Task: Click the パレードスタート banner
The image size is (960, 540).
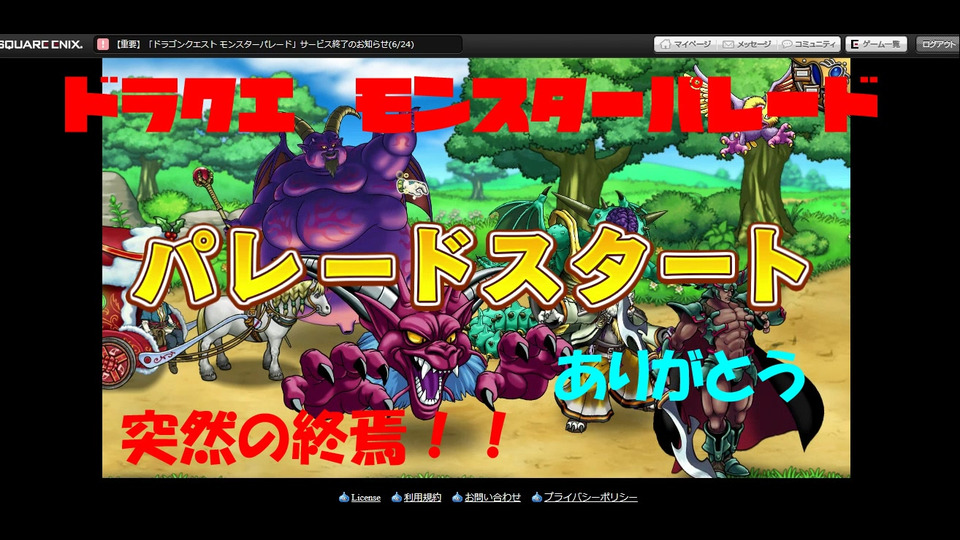Action: pyautogui.click(x=471, y=266)
